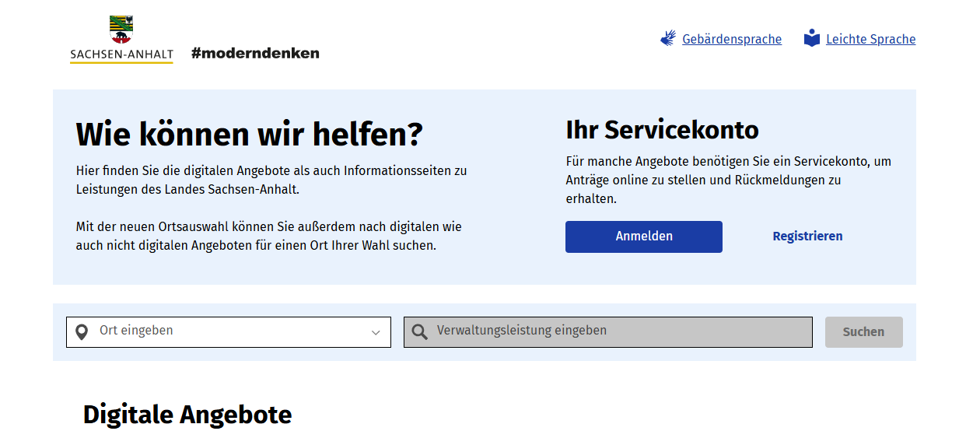Viewport: 980px width, 445px height.
Task: Click the magnifier icon in search field
Action: [420, 332]
